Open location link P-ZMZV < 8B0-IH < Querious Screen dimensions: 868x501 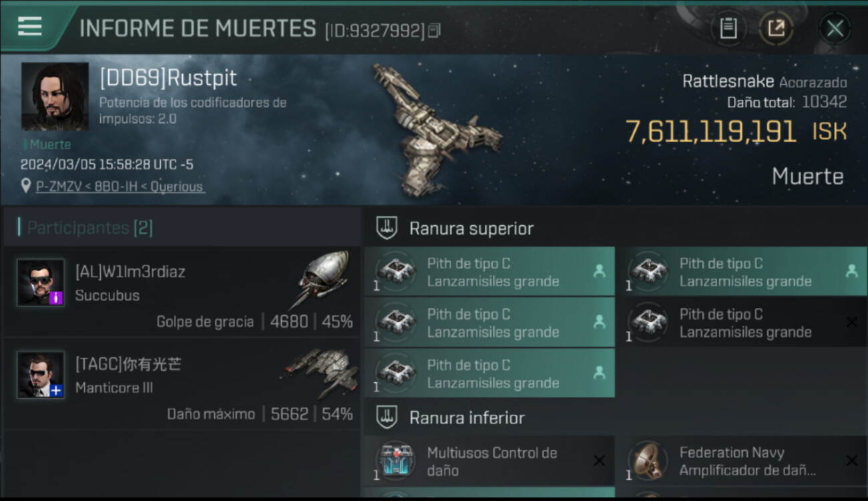click(x=120, y=186)
